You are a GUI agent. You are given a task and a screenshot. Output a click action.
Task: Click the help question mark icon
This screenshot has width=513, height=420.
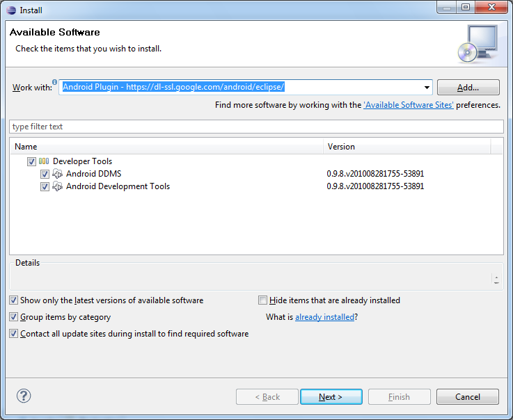[x=24, y=396]
